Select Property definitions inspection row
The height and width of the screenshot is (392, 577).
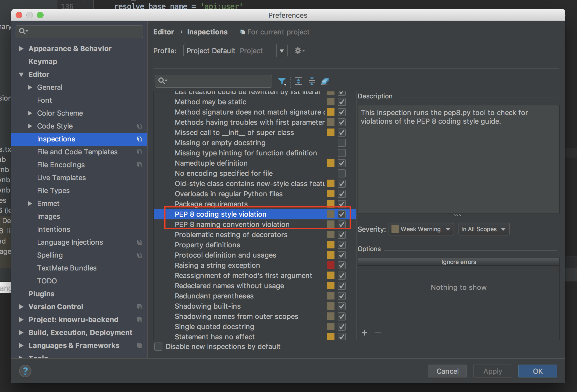255,245
